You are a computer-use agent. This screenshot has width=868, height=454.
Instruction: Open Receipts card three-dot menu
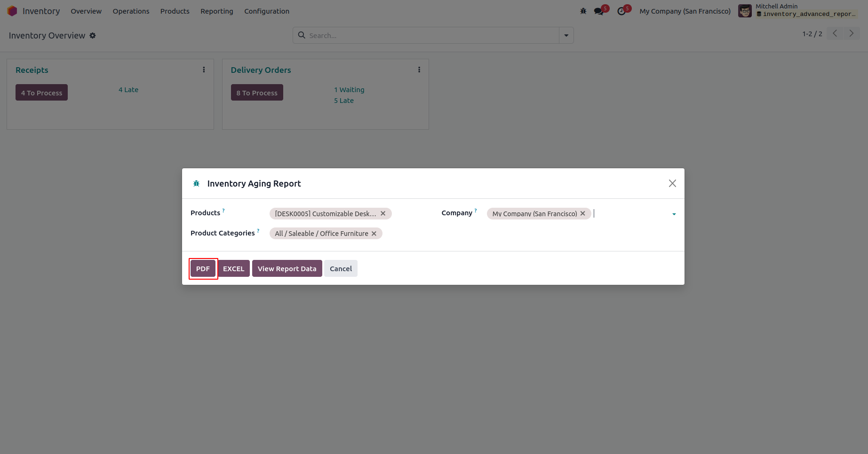(x=204, y=70)
